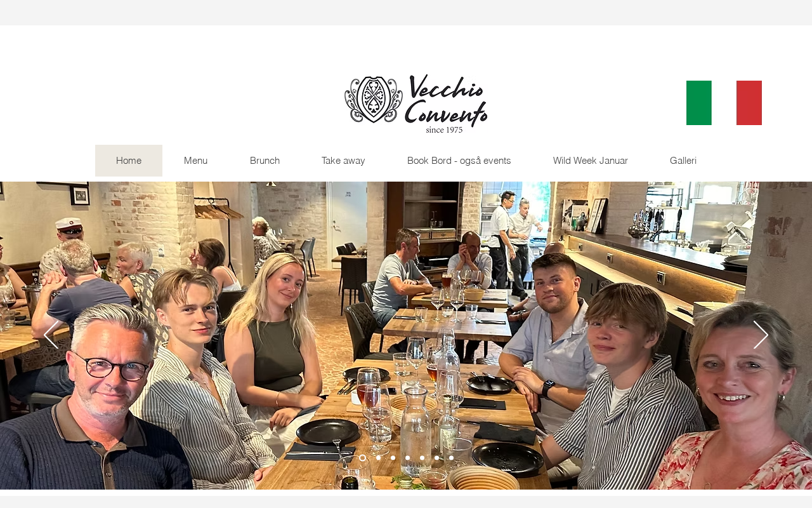
Task: Go to the previous slideshow image arrow
Action: (51, 335)
